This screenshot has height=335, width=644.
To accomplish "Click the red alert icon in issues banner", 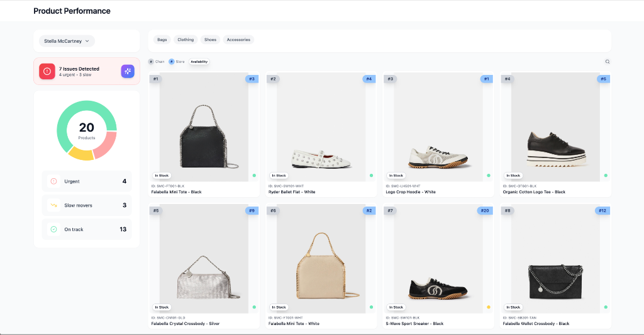I will coord(47,71).
